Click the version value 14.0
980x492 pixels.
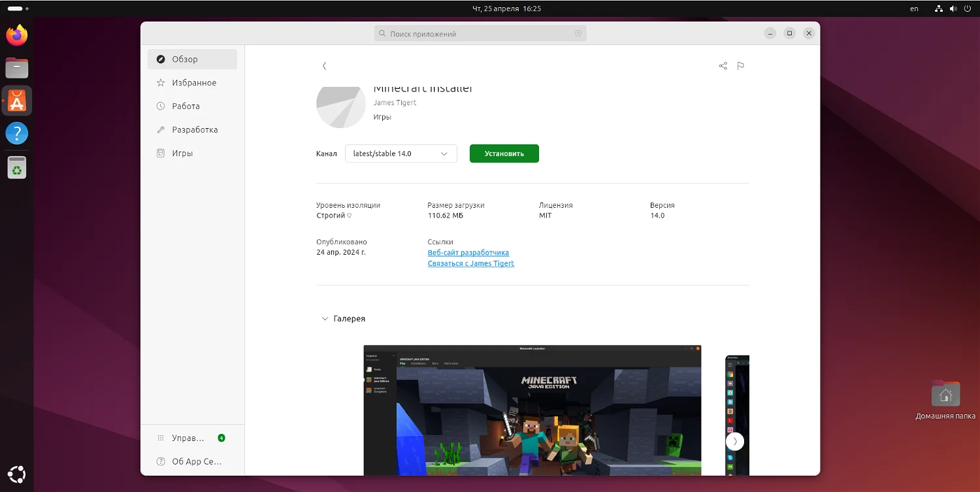(x=657, y=216)
